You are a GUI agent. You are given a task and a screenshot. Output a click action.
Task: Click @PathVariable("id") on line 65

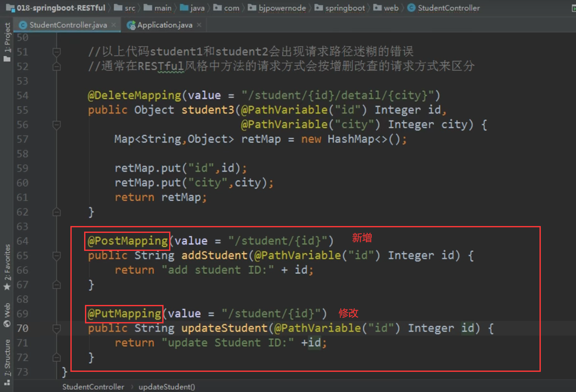click(x=317, y=256)
